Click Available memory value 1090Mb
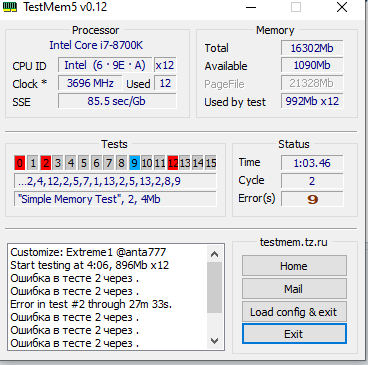The image size is (368, 365). 312,65
